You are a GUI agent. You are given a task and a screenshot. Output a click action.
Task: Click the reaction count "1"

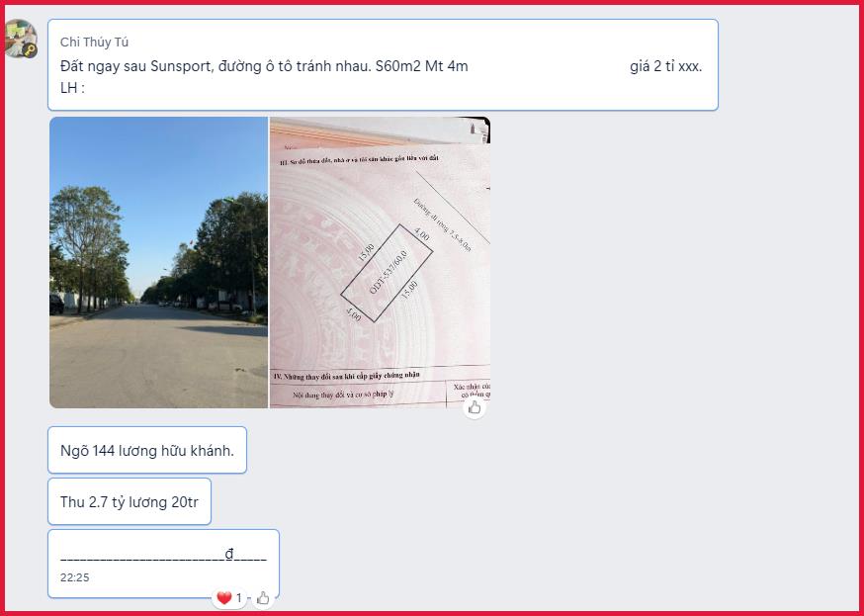pyautogui.click(x=239, y=598)
